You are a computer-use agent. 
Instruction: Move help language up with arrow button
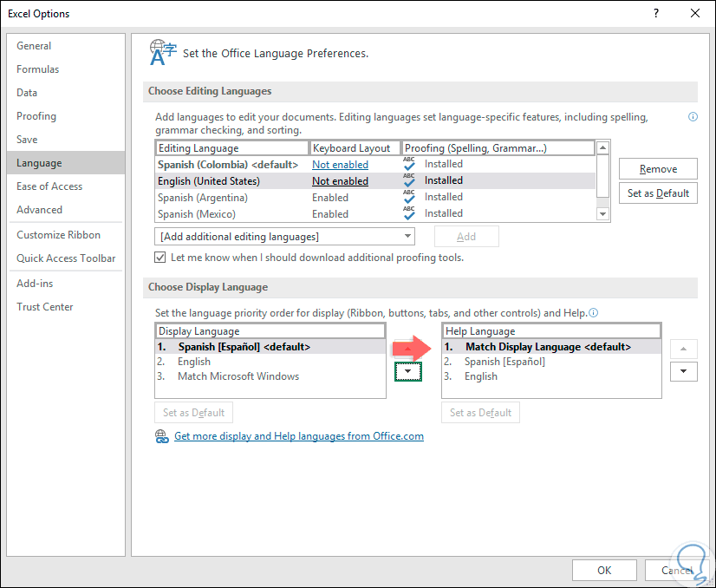tap(683, 349)
